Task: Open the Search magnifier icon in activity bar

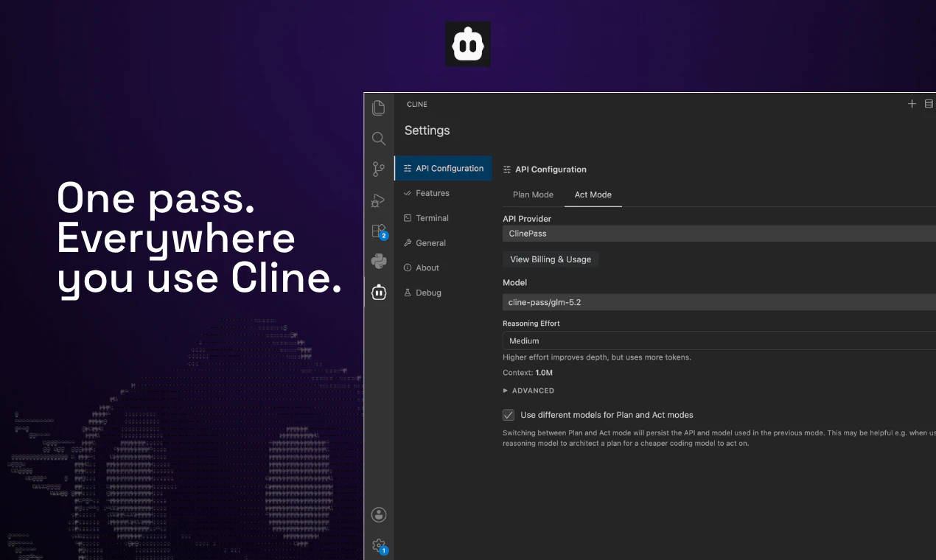Action: pos(379,139)
